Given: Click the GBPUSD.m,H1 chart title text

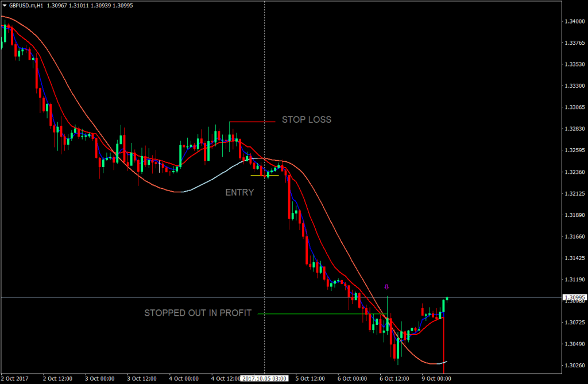Looking at the screenshot, I should pyautogui.click(x=27, y=5).
